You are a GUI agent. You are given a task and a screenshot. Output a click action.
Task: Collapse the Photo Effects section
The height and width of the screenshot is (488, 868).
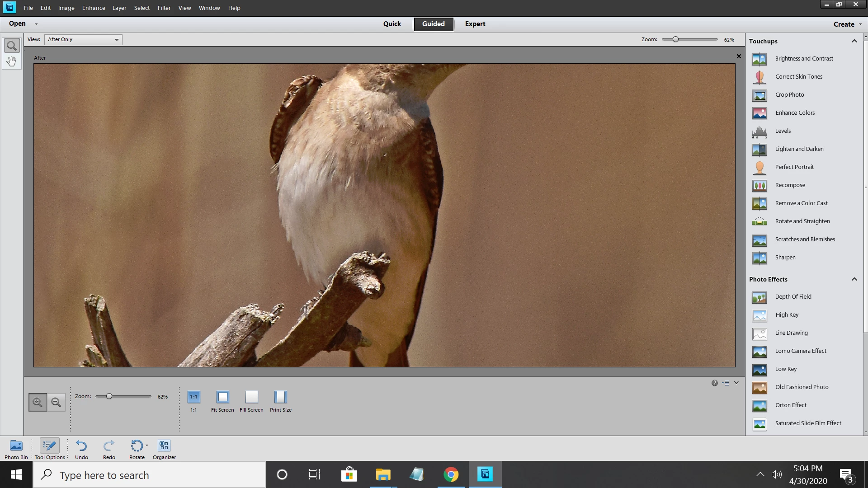(x=854, y=279)
